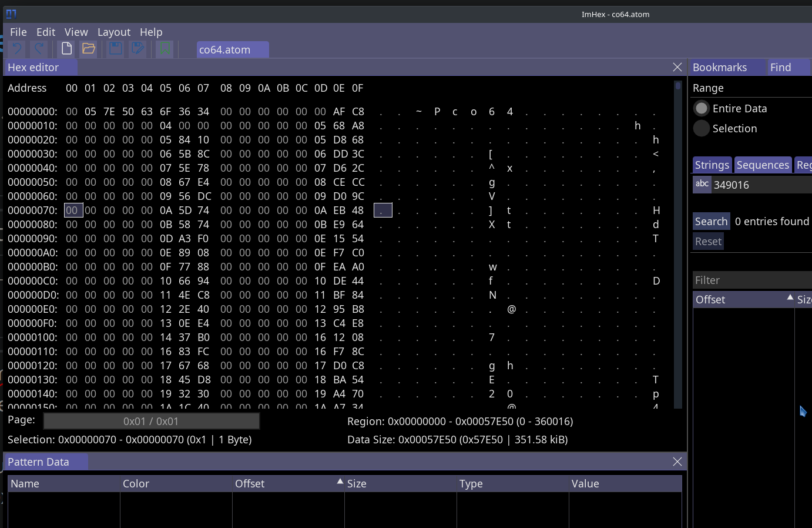The width and height of the screenshot is (812, 528).
Task: Click the Selection status text
Action: (129, 439)
